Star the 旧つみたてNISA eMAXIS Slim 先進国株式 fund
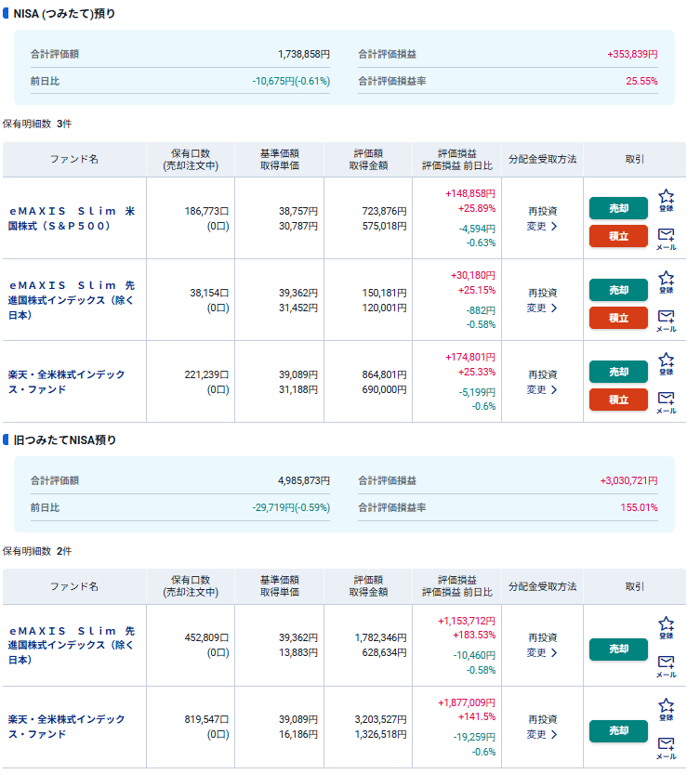700x774 pixels. (666, 625)
